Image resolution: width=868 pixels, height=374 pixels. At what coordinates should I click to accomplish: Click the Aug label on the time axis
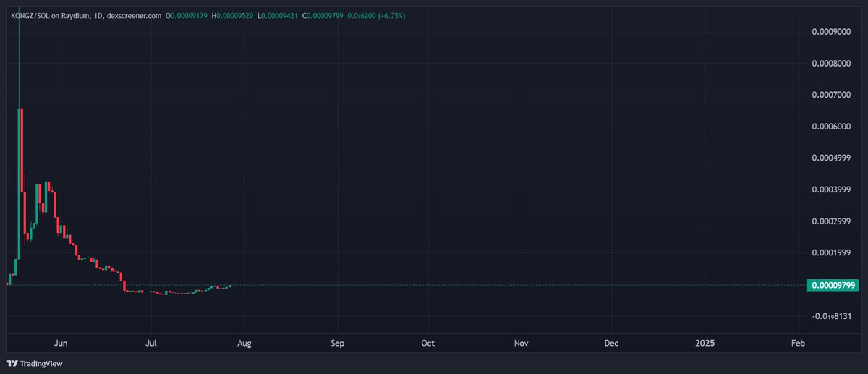click(x=244, y=343)
